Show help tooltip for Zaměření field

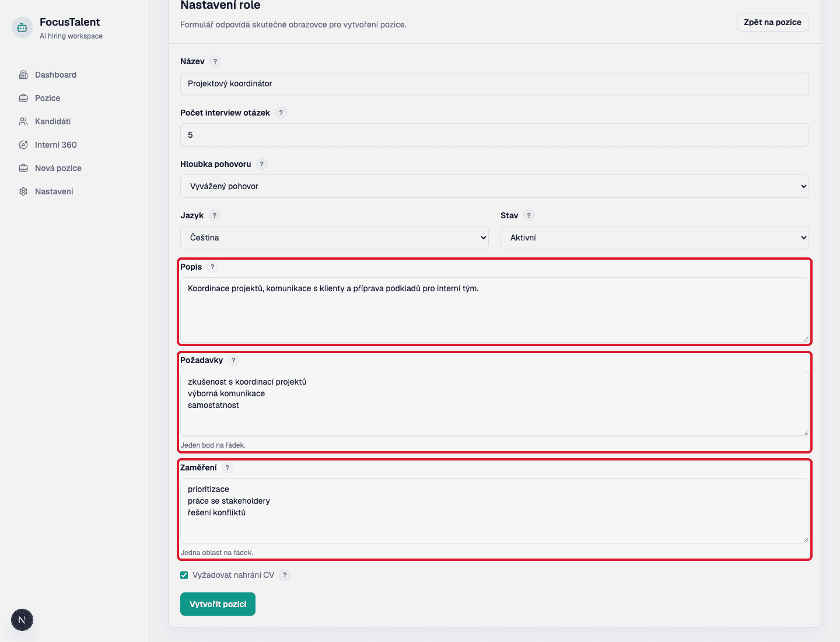pos(228,467)
